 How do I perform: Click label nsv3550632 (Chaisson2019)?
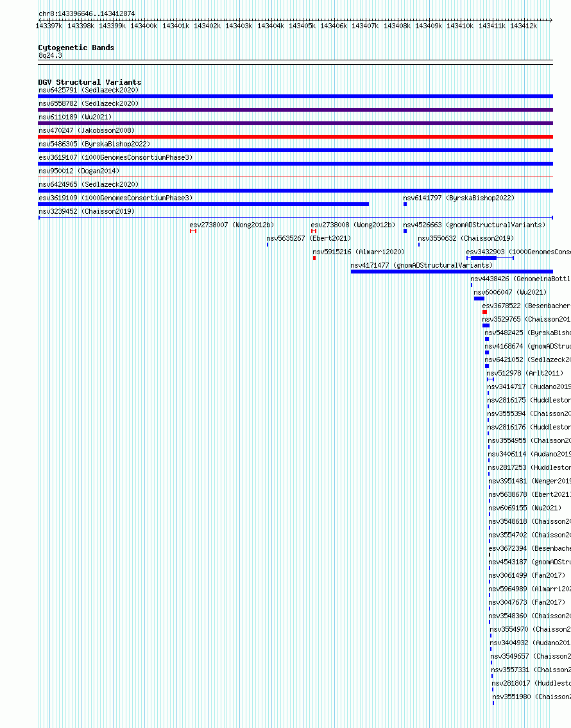466,238
